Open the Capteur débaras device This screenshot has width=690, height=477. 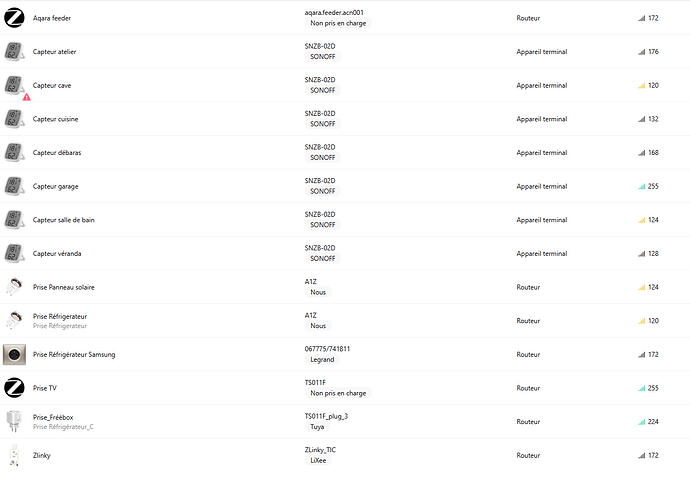[56, 153]
